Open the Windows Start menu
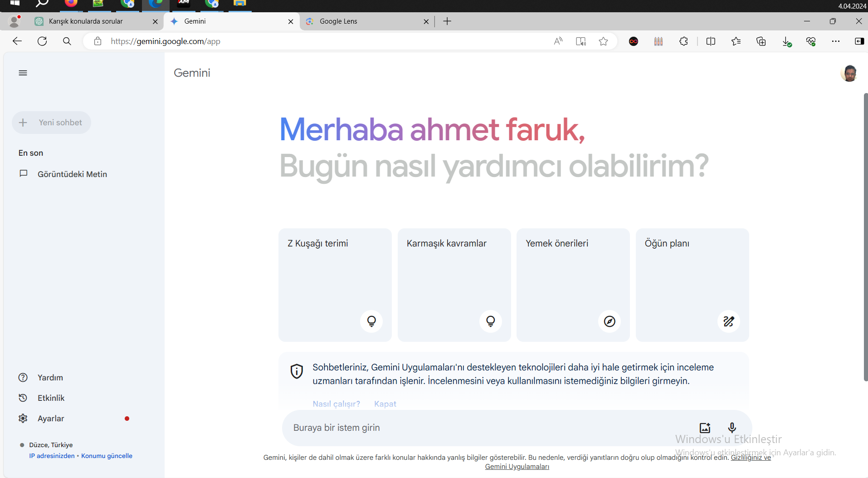This screenshot has height=478, width=868. [x=15, y=3]
